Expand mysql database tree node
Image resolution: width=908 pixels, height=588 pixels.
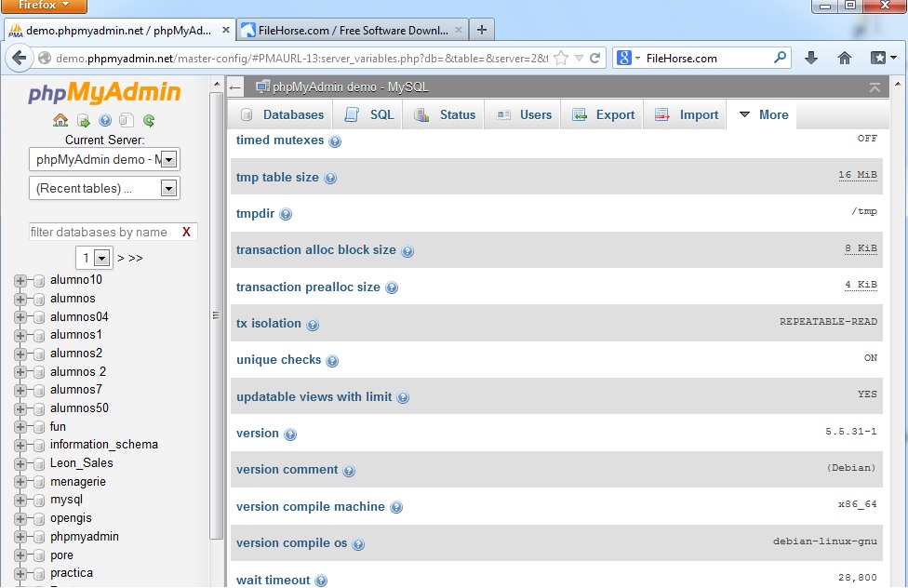coord(20,501)
